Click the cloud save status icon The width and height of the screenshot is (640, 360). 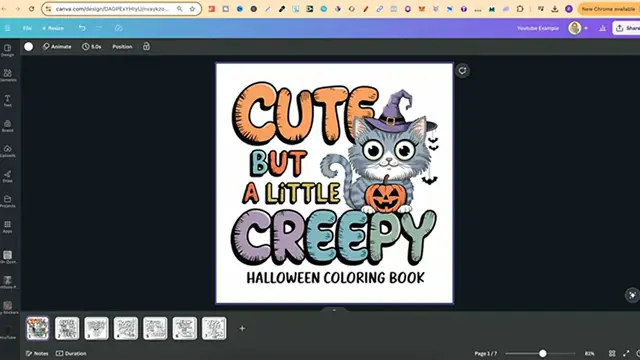click(x=118, y=28)
